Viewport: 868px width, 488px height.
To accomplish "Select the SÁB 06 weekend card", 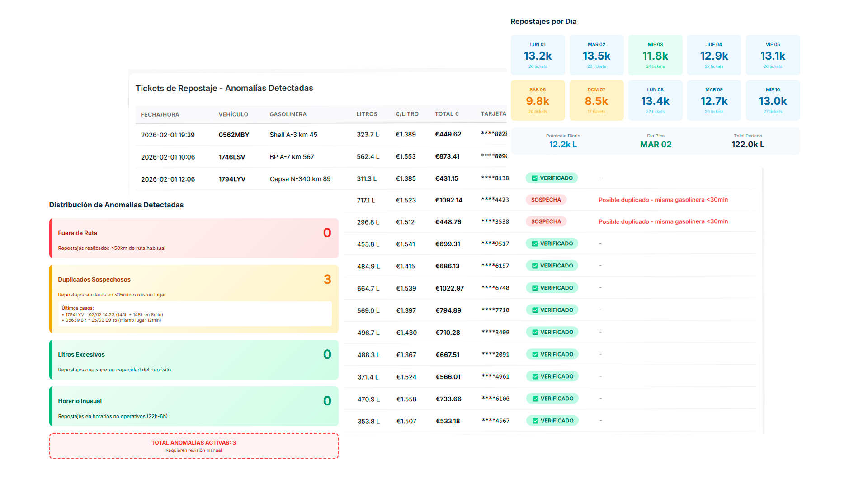I will tap(538, 100).
